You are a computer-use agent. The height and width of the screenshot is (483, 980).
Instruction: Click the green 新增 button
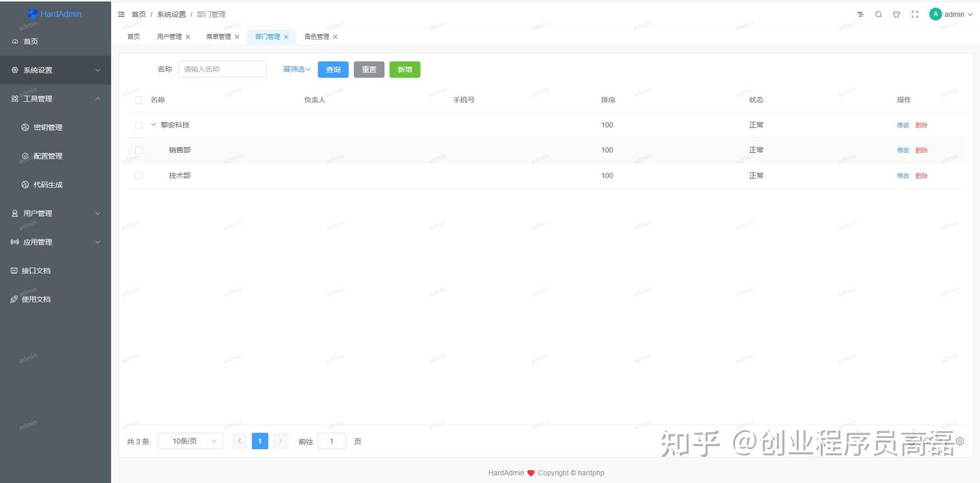coord(404,69)
